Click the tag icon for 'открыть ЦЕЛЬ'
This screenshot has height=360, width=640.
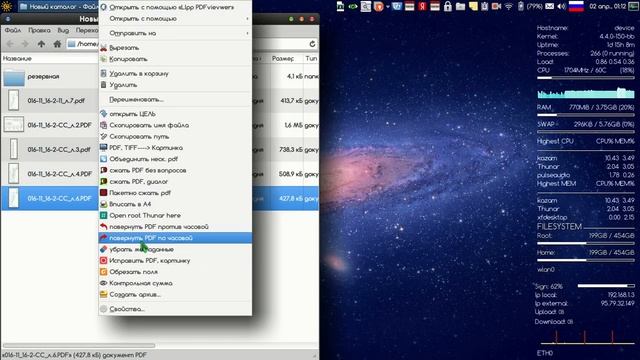pyautogui.click(x=104, y=114)
